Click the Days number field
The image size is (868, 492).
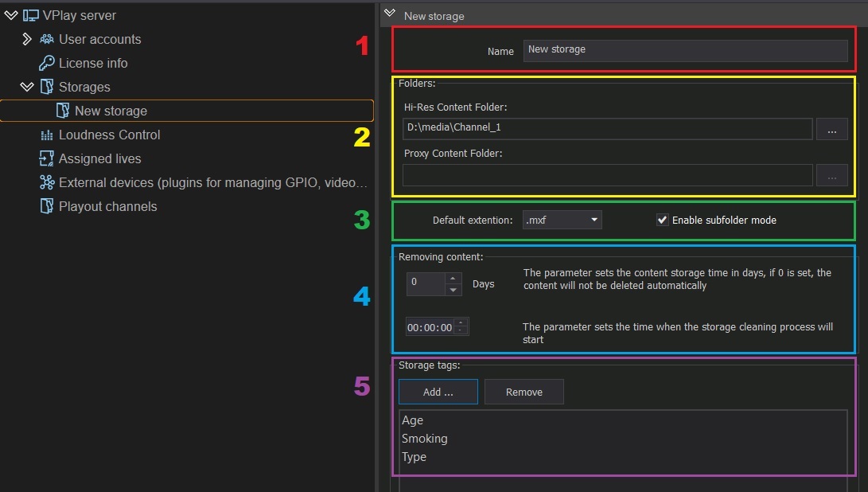pos(426,283)
